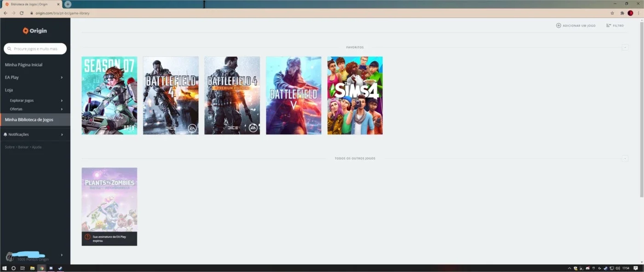Open the Ajuda link
The image size is (644, 272).
click(x=37, y=147)
